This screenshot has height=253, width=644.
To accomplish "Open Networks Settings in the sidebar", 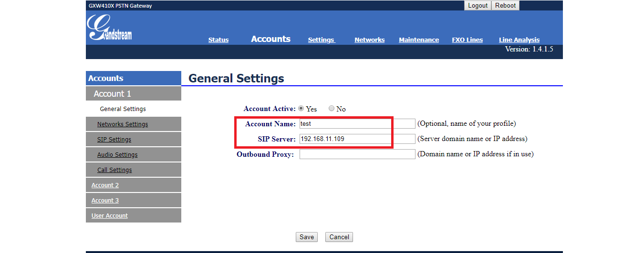I will pos(123,124).
